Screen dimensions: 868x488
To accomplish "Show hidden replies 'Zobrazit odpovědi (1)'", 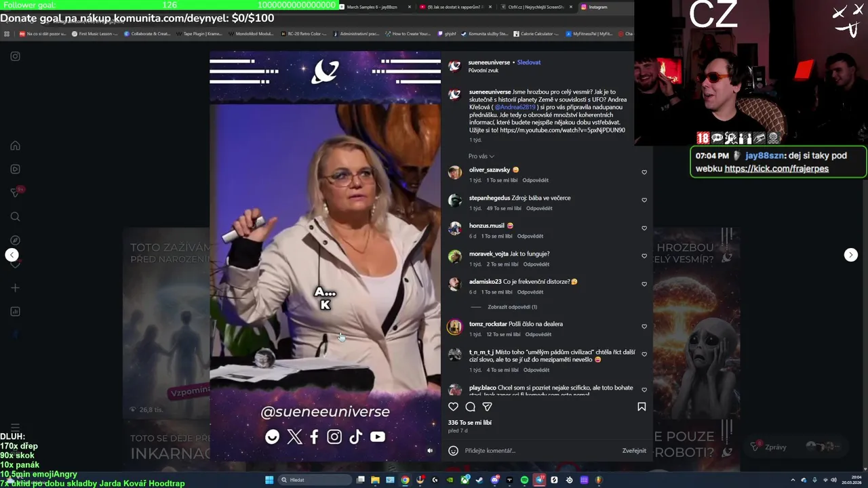I will tap(513, 307).
